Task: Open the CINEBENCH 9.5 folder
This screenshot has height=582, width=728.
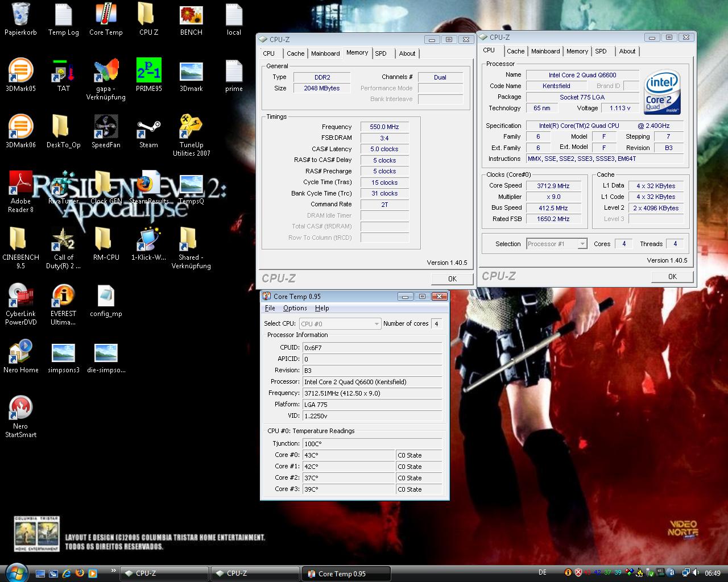Action: (20, 248)
